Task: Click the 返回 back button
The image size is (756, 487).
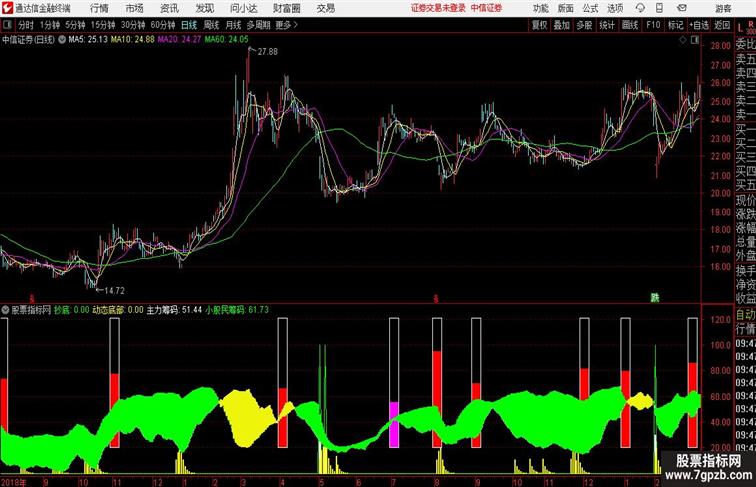Action: 722,25
